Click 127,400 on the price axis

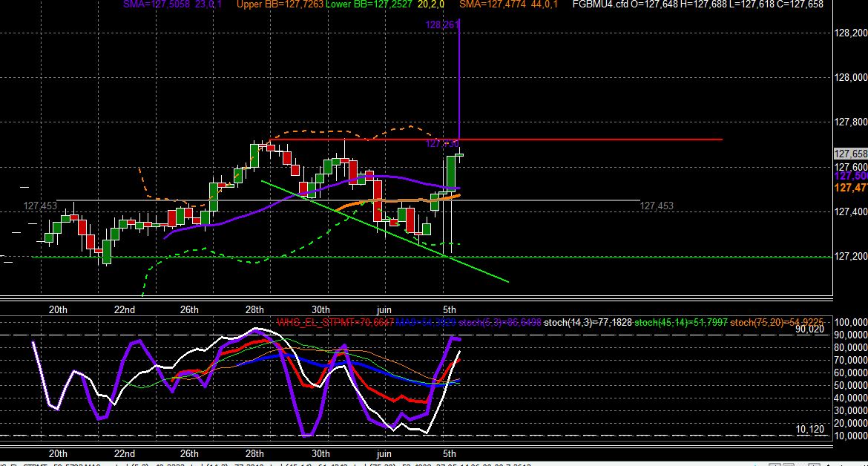[x=851, y=212]
